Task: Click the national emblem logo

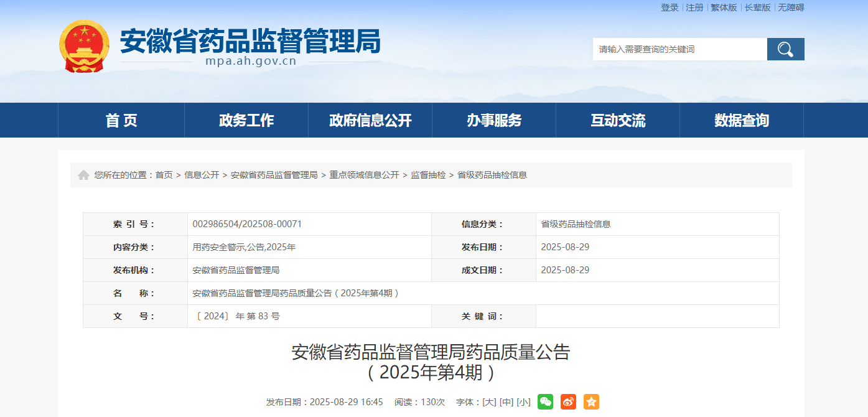Action: tap(83, 46)
